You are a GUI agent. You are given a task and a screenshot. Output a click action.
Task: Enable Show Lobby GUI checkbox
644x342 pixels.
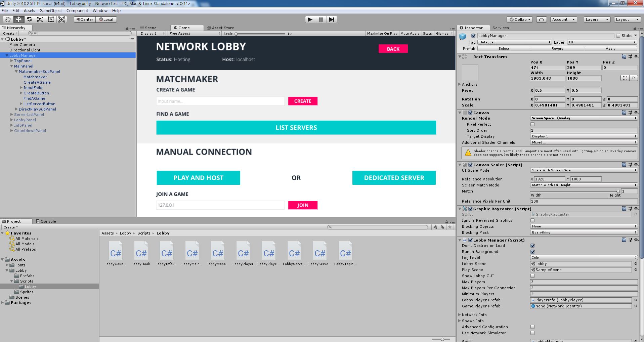[532, 276]
